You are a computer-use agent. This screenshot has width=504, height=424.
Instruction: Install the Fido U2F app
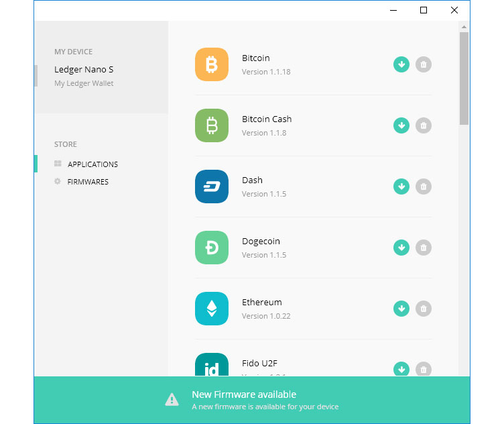tap(401, 369)
